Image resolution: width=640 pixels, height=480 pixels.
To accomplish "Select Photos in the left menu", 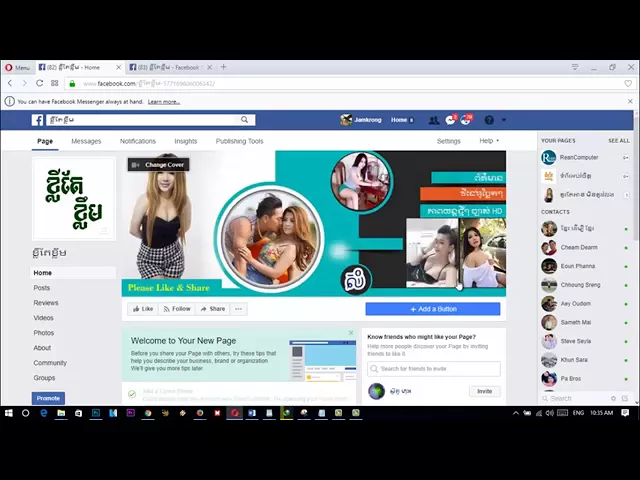I will (44, 333).
